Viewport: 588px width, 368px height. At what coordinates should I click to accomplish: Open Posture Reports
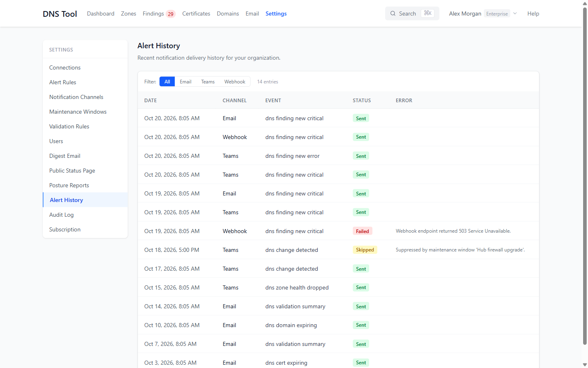point(85,185)
